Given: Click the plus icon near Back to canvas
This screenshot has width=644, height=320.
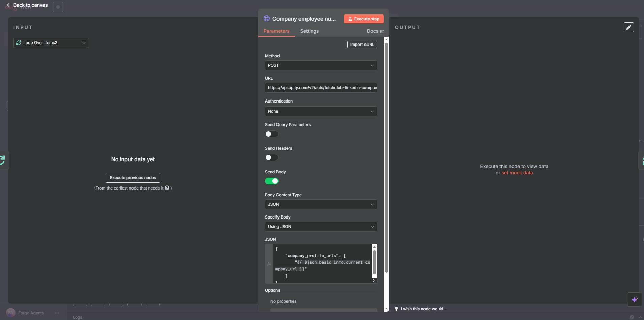Looking at the screenshot, I should pyautogui.click(x=58, y=7).
